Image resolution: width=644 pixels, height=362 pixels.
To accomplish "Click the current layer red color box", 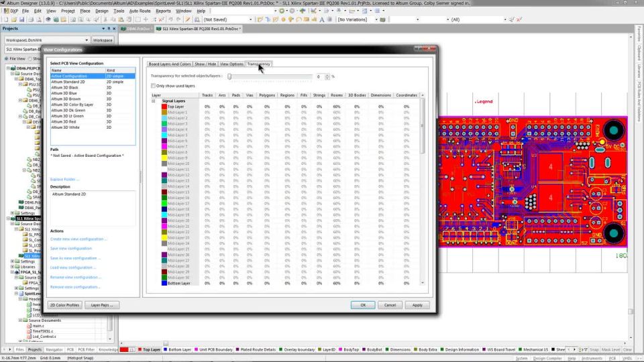I will click(x=125, y=349).
